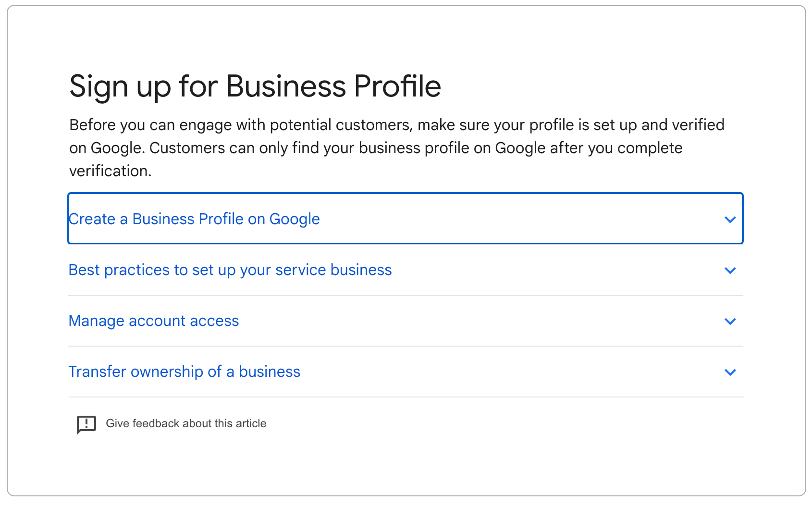Click blank middle area of Best practices row
Screen dimensions: 812x505
(x=553, y=270)
